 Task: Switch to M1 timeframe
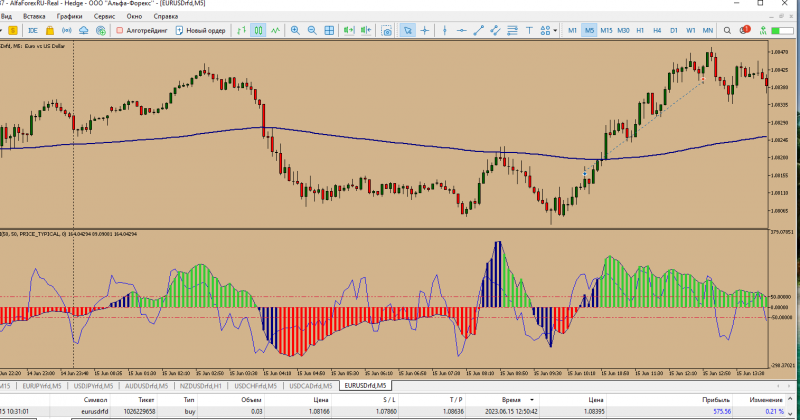(572, 31)
